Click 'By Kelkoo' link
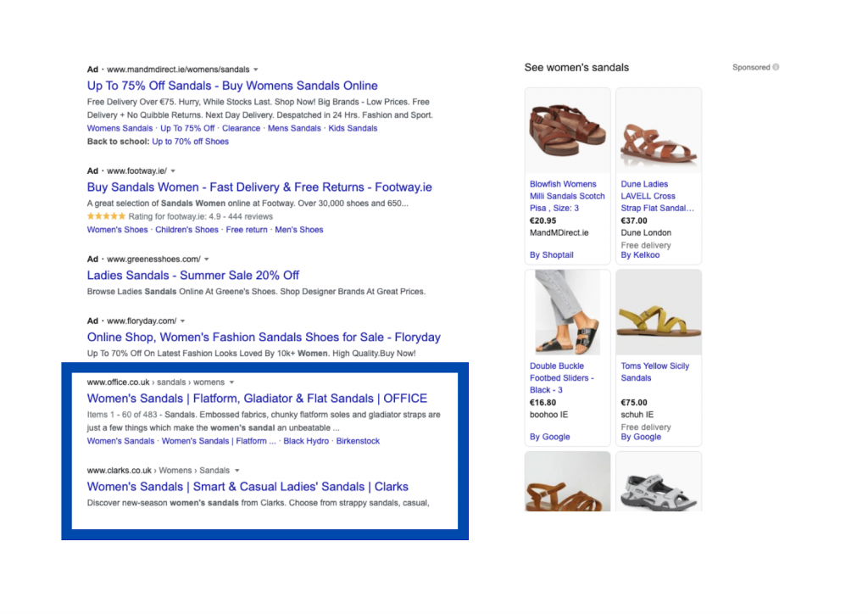This screenshot has height=614, width=868. 640,255
